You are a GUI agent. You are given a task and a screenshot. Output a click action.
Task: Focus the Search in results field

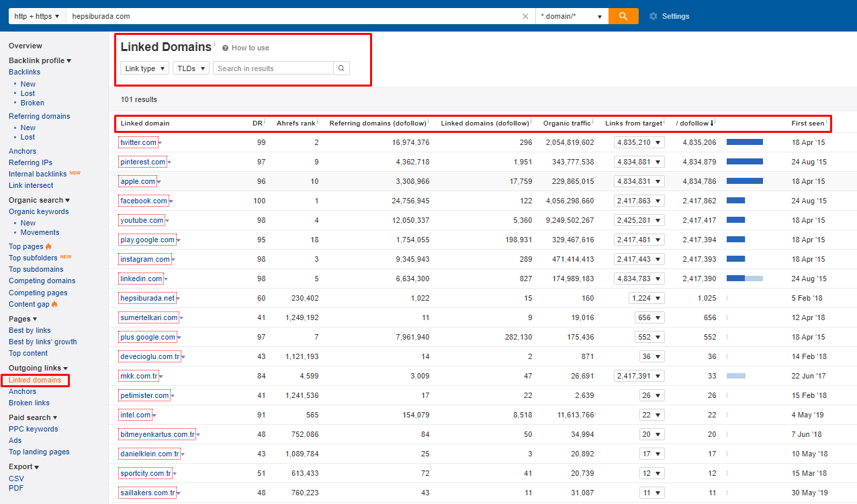(x=273, y=68)
